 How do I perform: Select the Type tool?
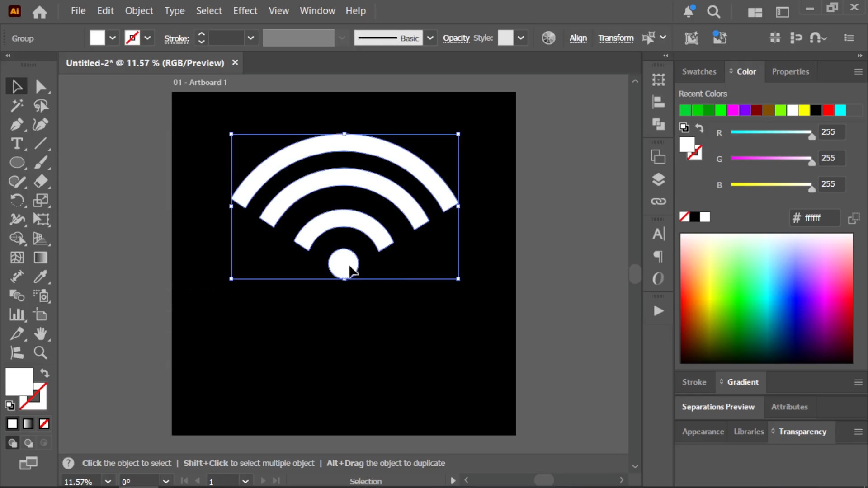coord(17,144)
